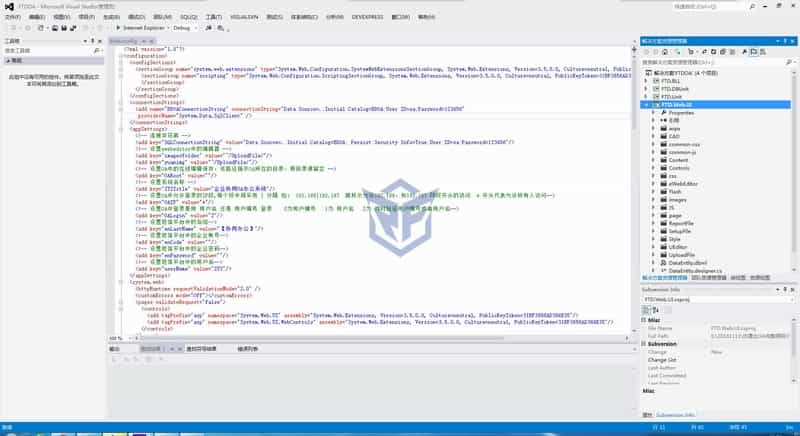
Task: Switch to the Subversion Info bottom tab
Action: (676, 414)
